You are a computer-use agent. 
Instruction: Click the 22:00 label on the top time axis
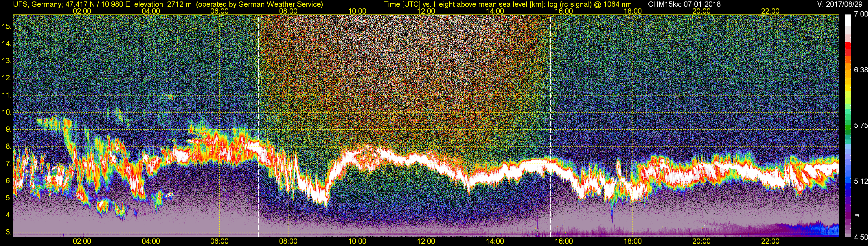click(x=770, y=11)
